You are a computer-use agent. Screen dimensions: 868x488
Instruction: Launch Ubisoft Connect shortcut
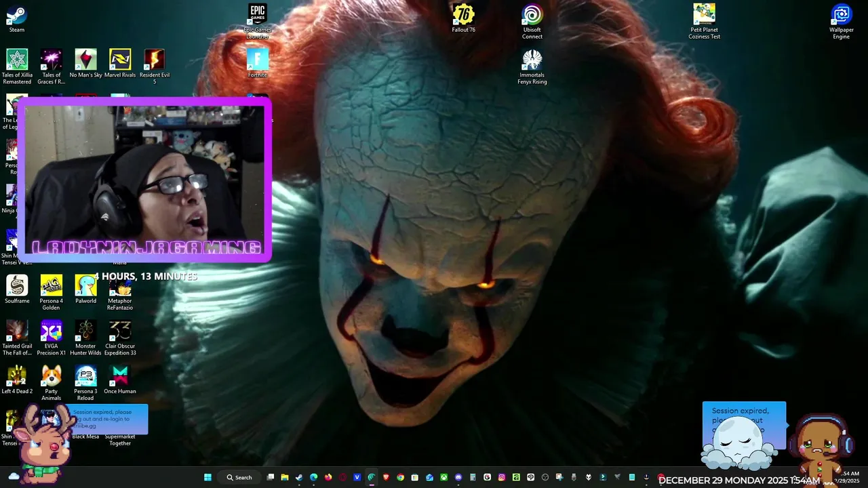point(532,21)
